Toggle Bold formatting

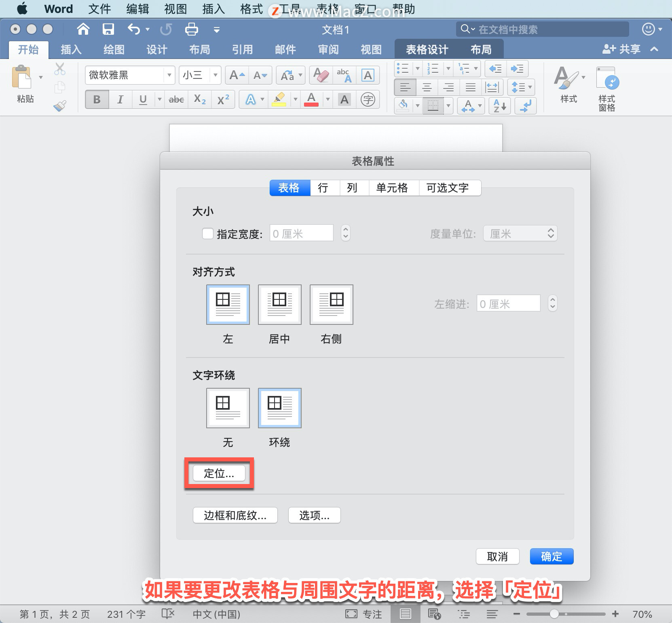point(97,99)
